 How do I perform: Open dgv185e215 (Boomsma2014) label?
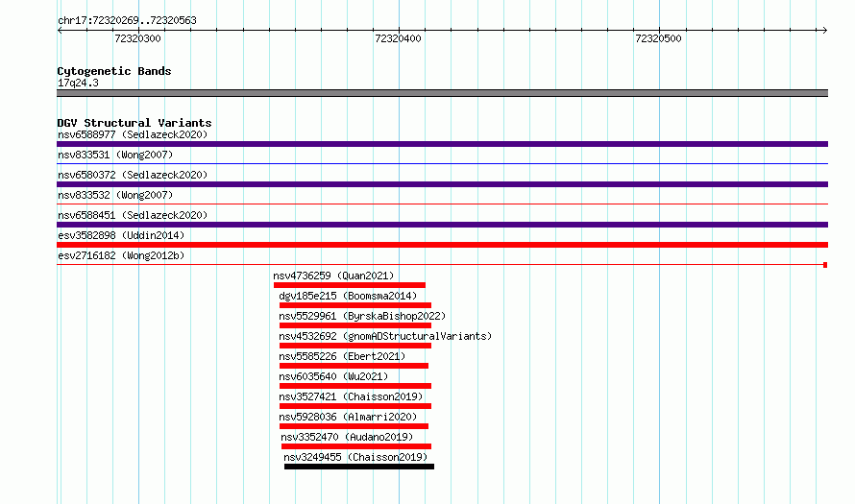348,296
